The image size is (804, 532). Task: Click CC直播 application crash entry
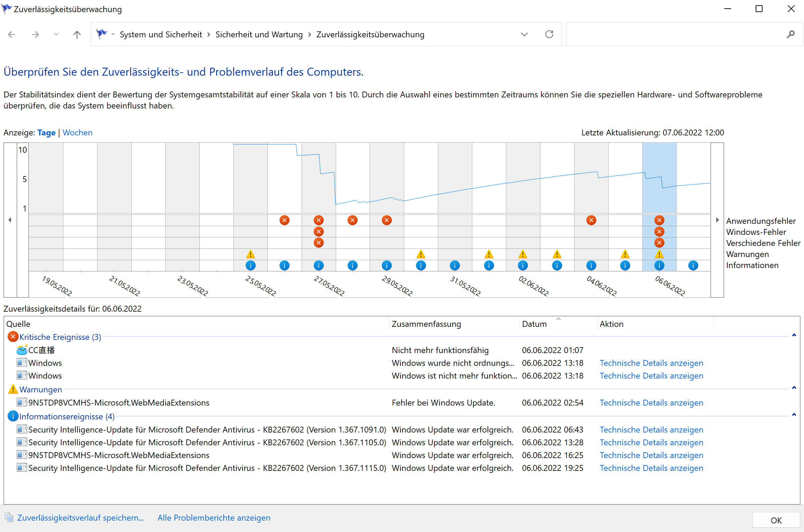pos(41,350)
